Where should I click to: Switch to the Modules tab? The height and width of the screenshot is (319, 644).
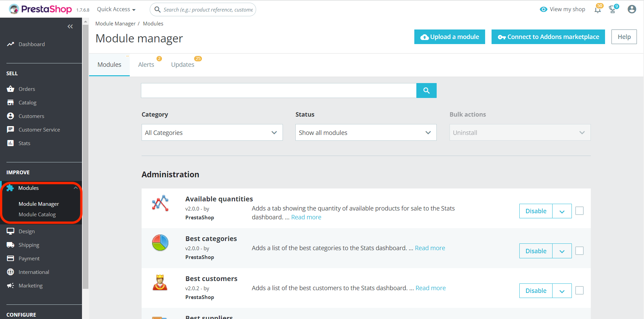click(109, 64)
